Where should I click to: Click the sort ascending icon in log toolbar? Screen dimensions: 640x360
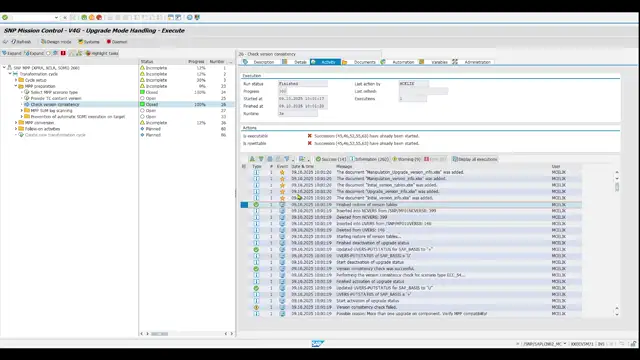tap(252, 159)
